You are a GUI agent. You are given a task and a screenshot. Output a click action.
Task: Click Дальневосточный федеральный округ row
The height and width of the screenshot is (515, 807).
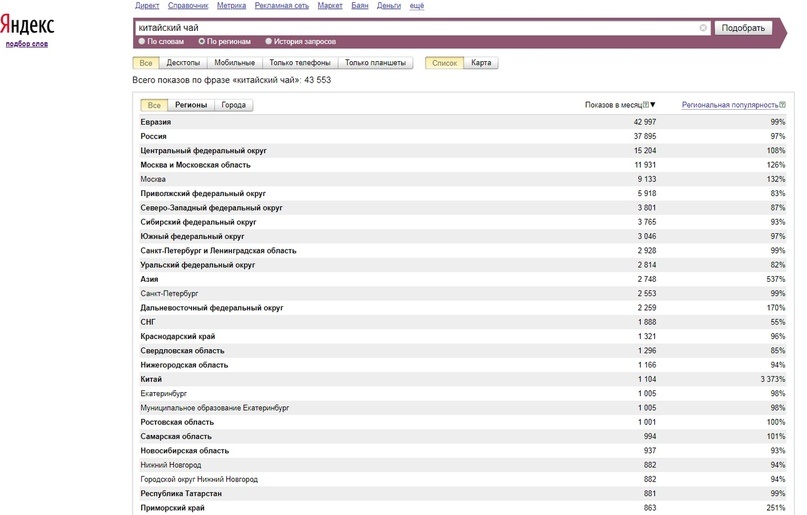pos(463,308)
